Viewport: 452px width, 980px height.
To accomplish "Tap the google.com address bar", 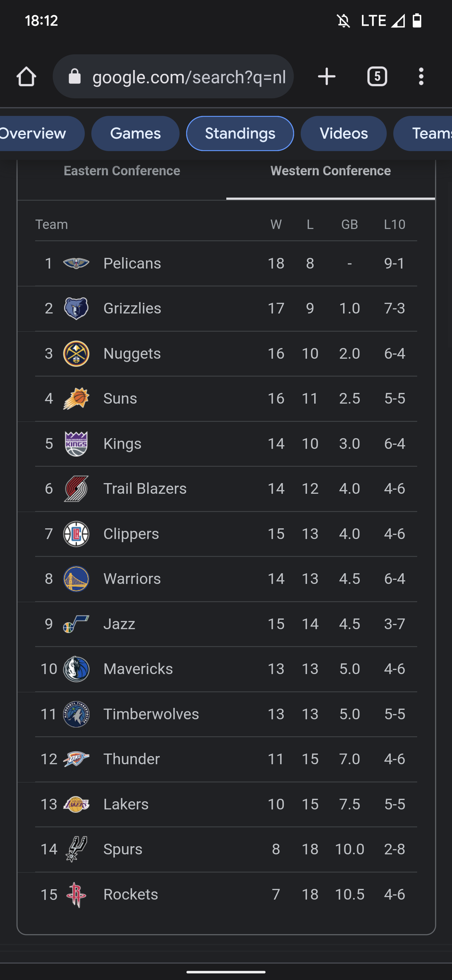I will [x=189, y=76].
